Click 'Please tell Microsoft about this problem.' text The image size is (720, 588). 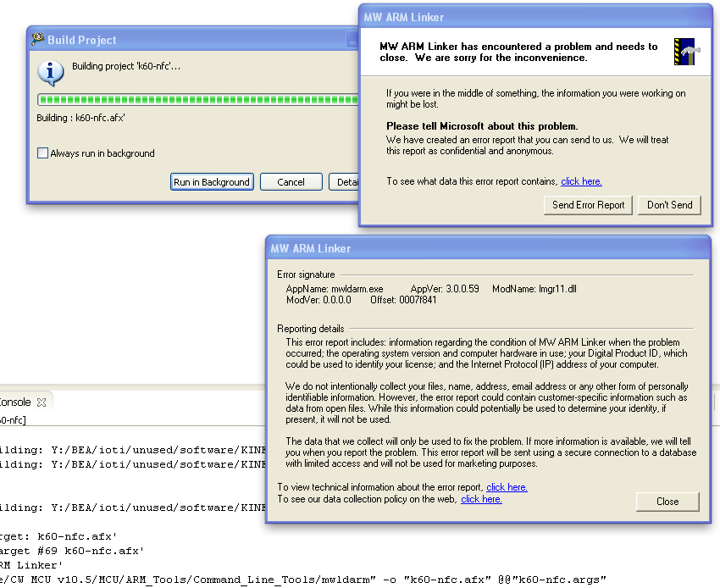pyautogui.click(x=482, y=126)
